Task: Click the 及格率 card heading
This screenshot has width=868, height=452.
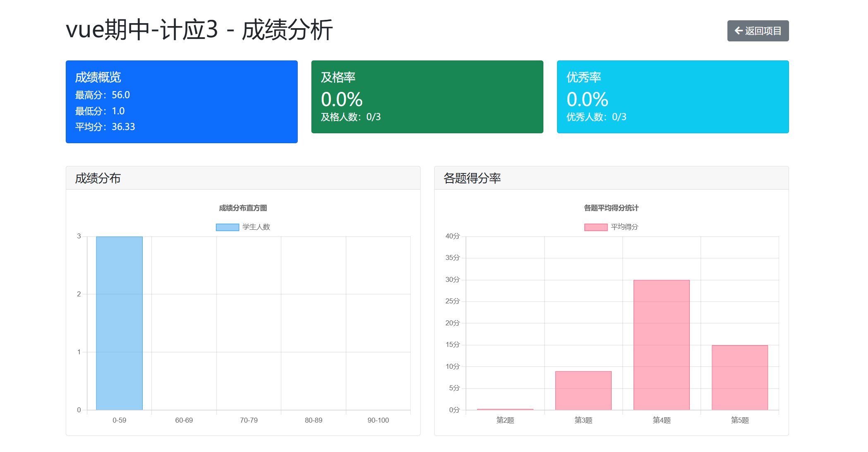Action: click(x=338, y=77)
